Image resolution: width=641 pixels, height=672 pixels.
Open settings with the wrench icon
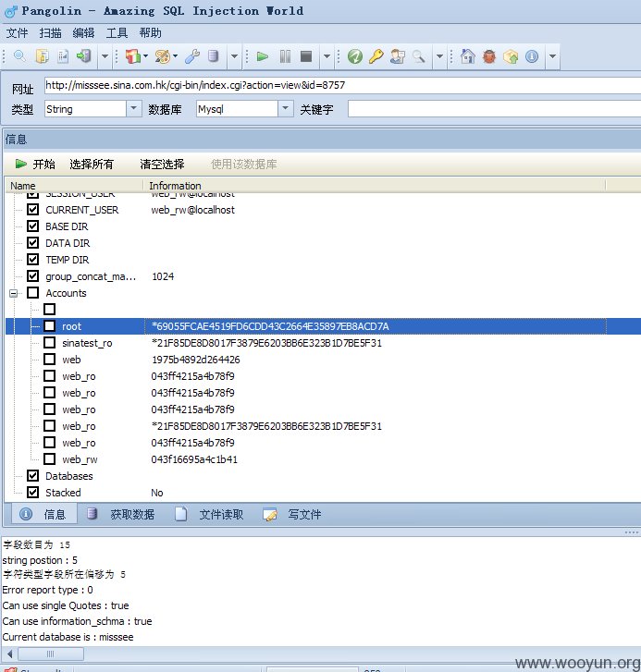coord(192,56)
